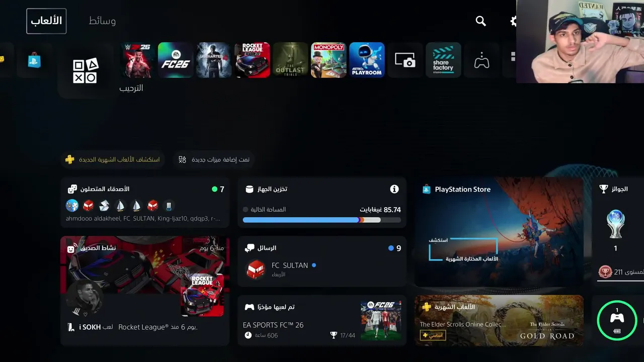The image size is (644, 362).
Task: Launch Astro's Playroom tile
Action: point(367,60)
